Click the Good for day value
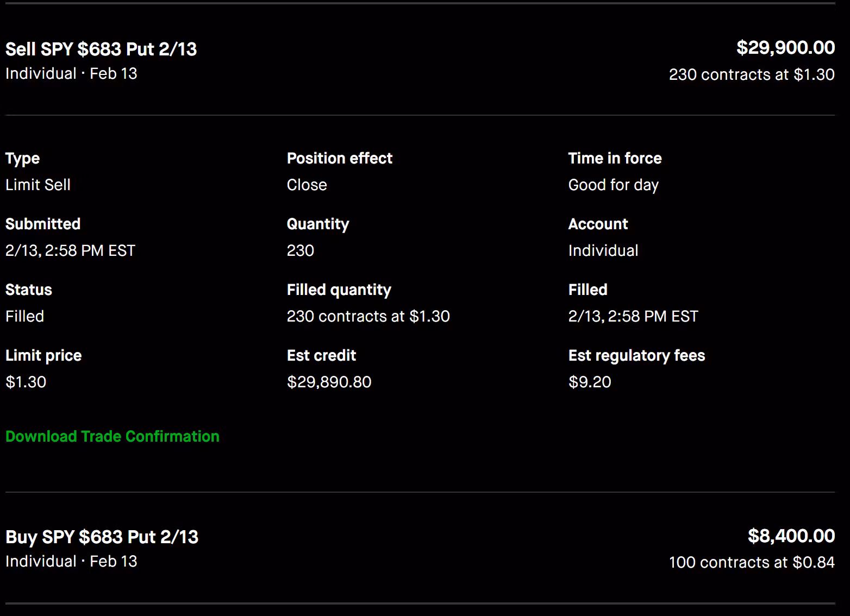The image size is (850, 616). (613, 185)
